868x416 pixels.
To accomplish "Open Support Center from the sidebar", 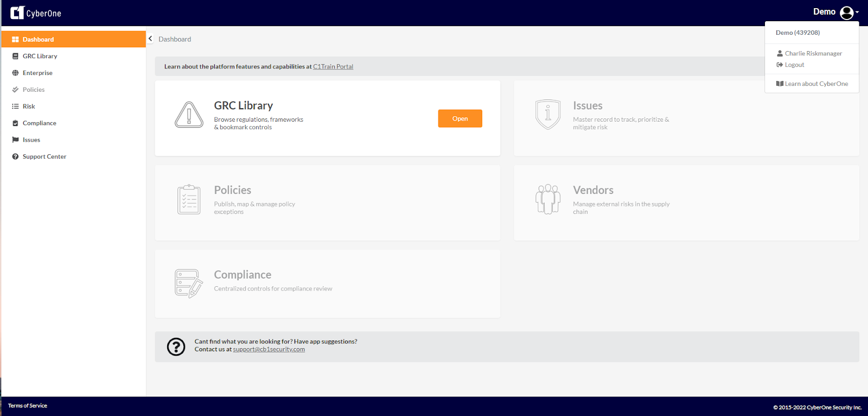I will tap(74, 156).
